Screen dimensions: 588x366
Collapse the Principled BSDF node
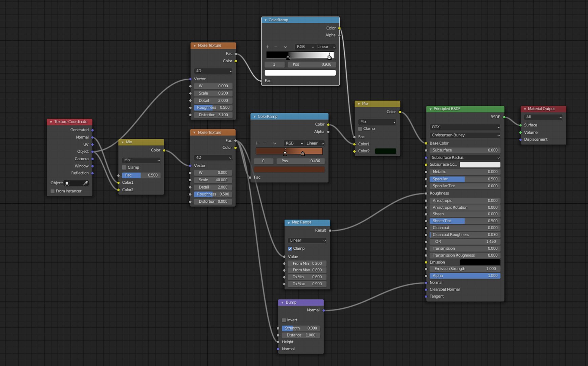430,109
